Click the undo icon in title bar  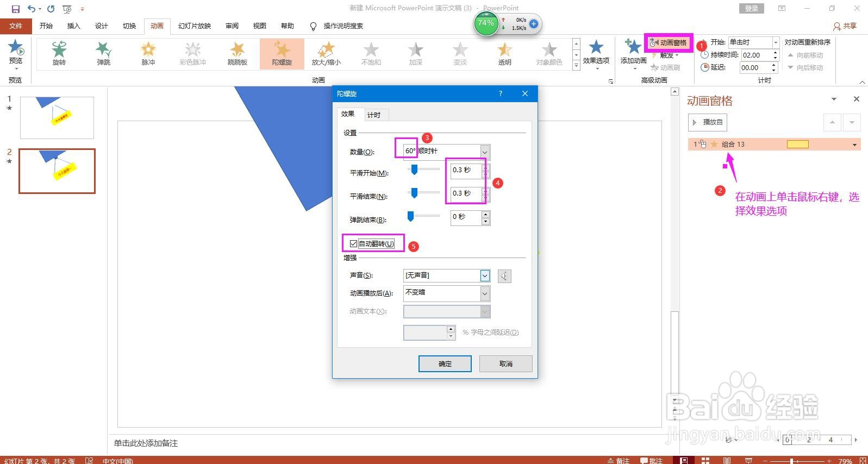click(32, 9)
